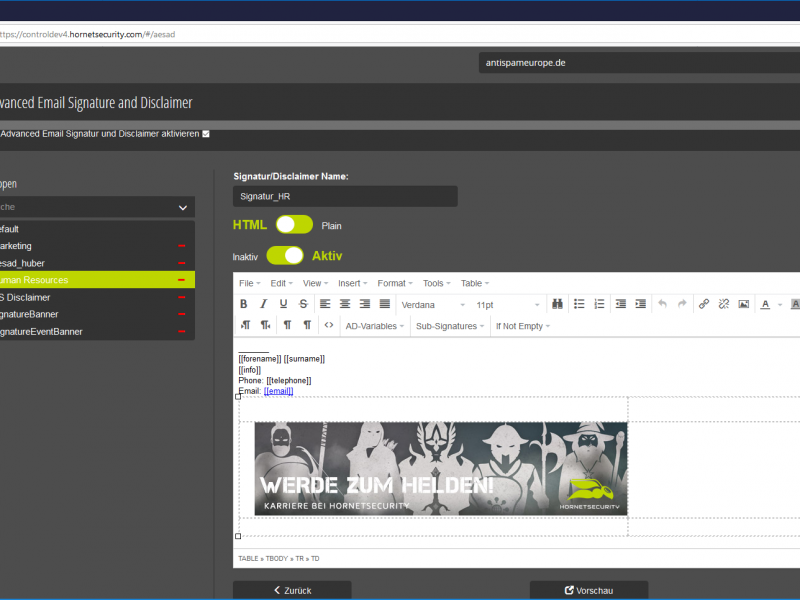The height and width of the screenshot is (600, 800).
Task: Open the source code view
Action: pos(329,325)
